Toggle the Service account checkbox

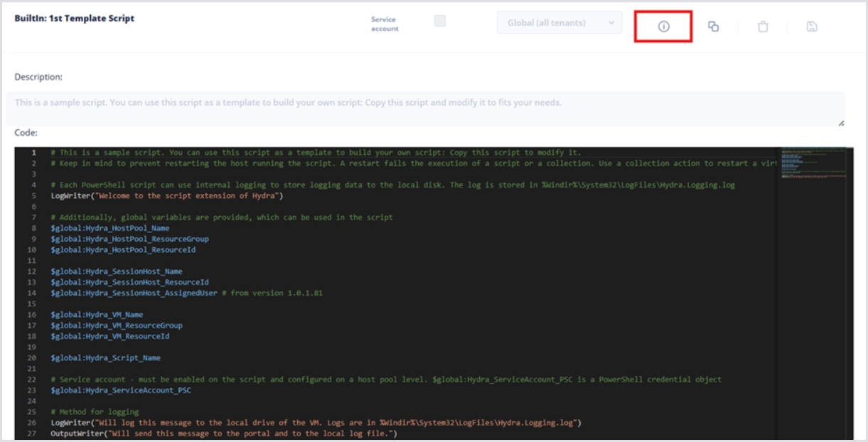[440, 21]
